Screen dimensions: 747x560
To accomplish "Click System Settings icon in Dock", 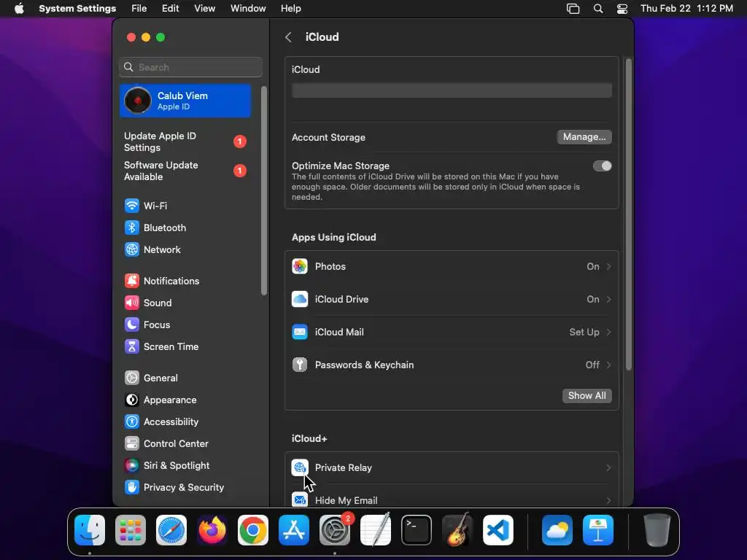I will 335,530.
